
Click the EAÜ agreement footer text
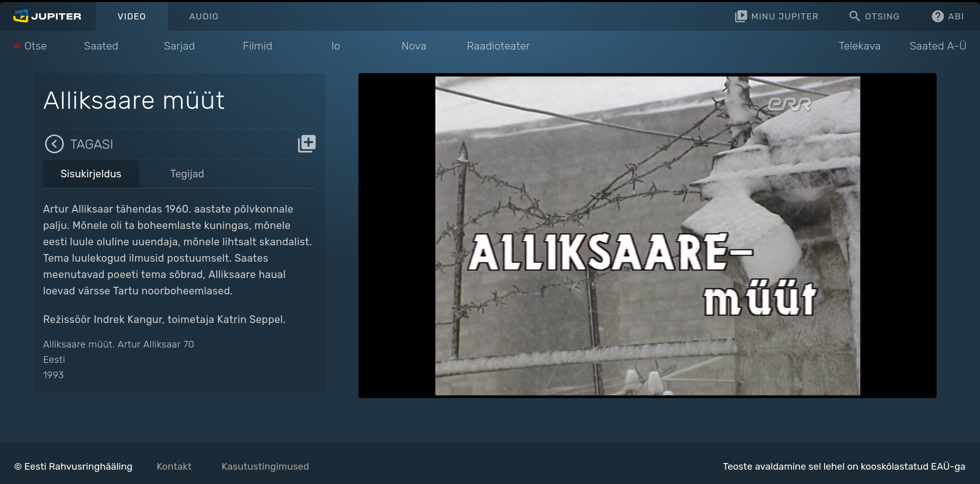tap(844, 467)
